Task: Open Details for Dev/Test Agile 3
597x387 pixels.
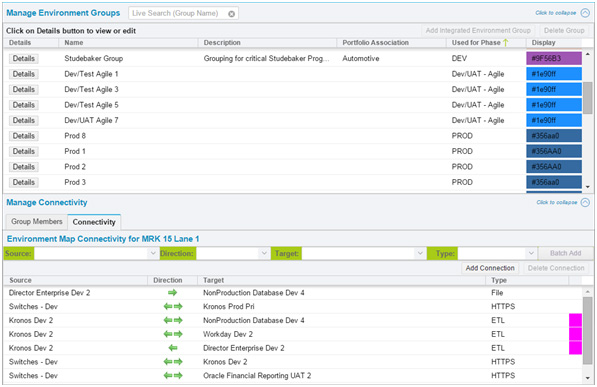Action: [24, 90]
